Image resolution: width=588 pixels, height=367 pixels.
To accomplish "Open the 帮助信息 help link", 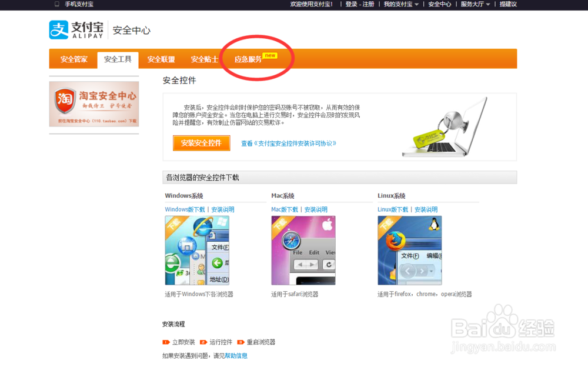I will click(236, 355).
